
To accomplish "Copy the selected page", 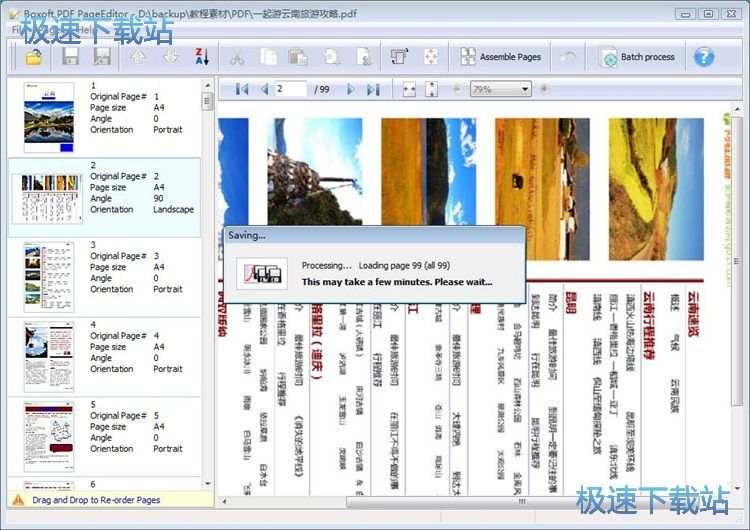I will tap(268, 57).
